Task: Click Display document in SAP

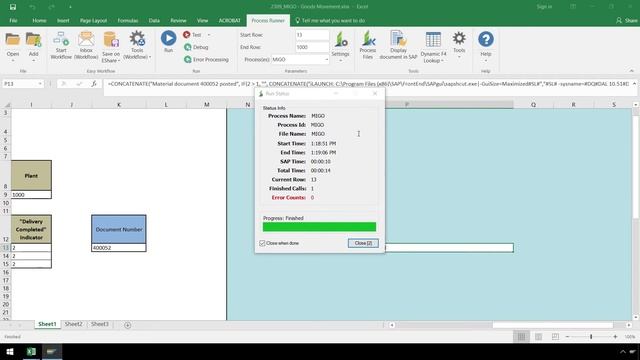Action: (398, 45)
